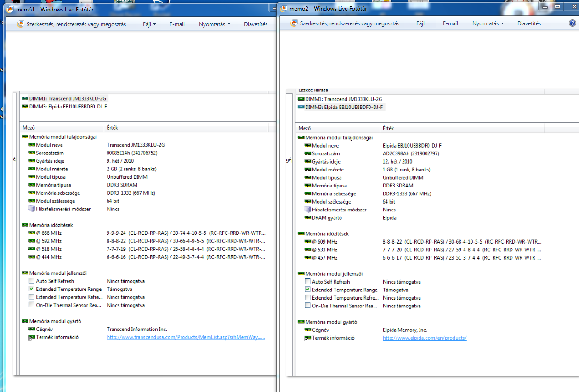Screen dimensions: 579x392
Task: Click value 1 GB (1 rank, 8 banks)
Action: coord(407,170)
